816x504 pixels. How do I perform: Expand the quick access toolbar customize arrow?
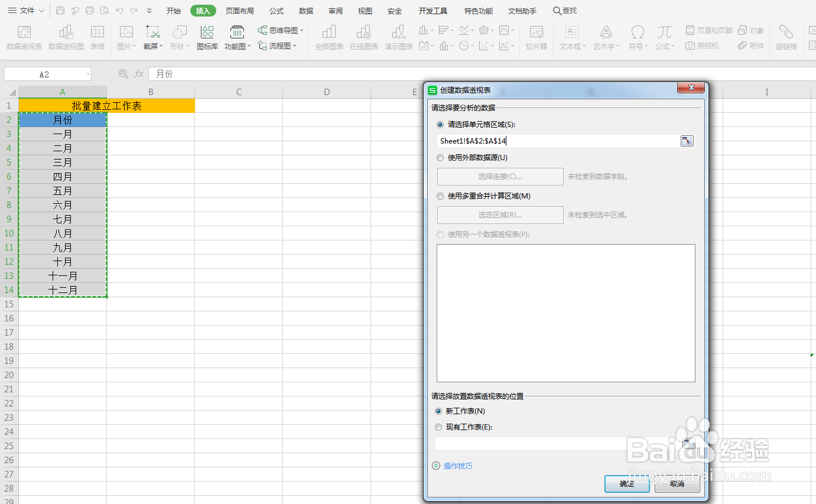click(x=149, y=11)
